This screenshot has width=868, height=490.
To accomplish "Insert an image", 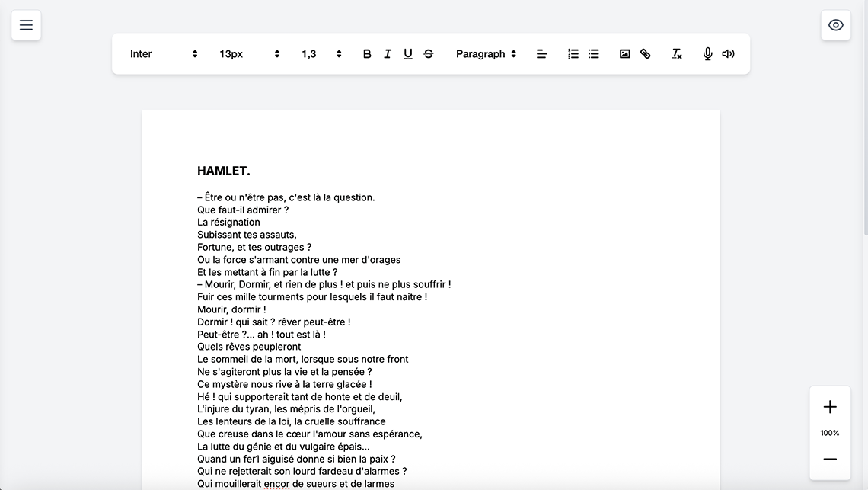I will coord(625,54).
